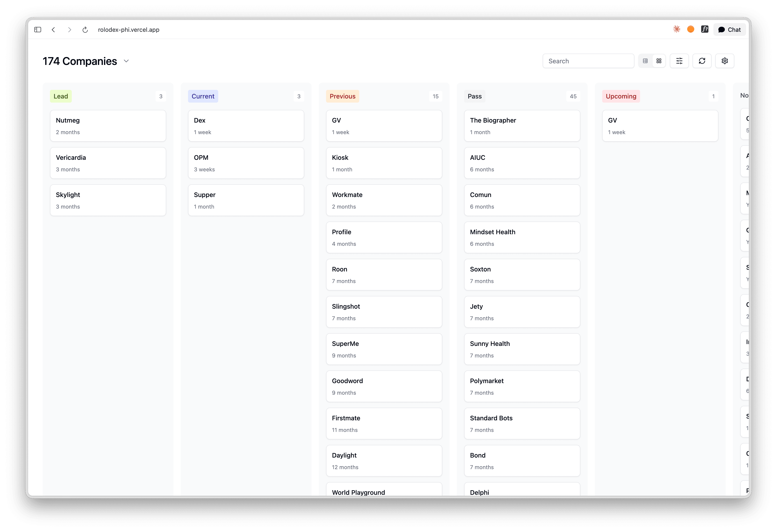Open The Biographer card
Image resolution: width=777 pixels, height=532 pixels.
click(x=522, y=126)
